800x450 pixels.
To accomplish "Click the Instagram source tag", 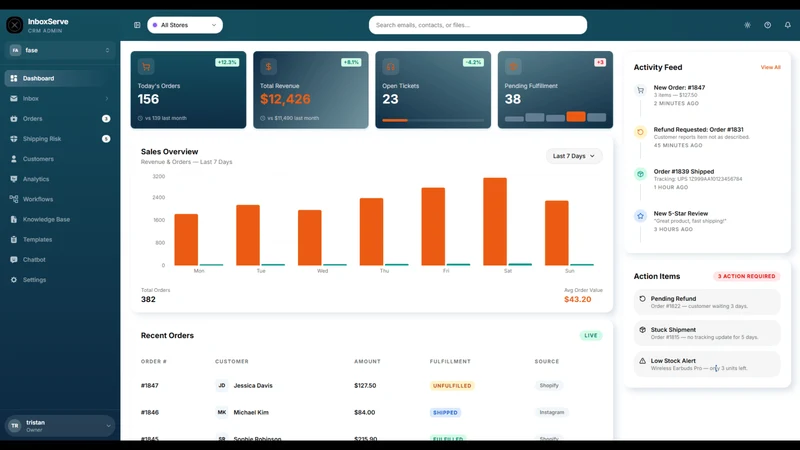I will 552,412.
